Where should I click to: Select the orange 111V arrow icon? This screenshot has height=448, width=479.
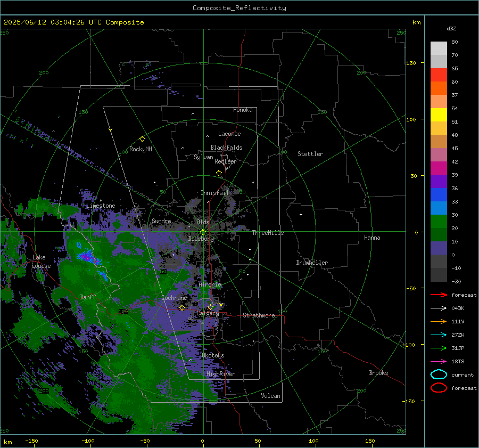point(439,321)
